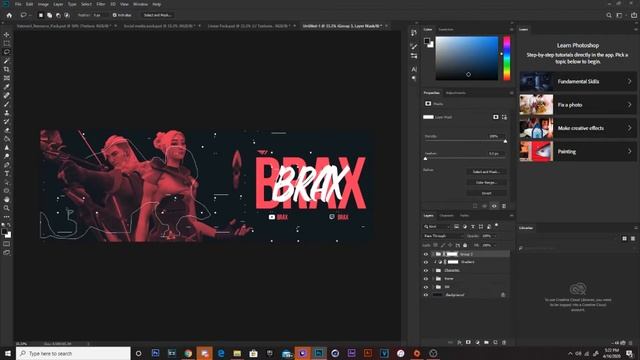Screen dimensions: 640x360
Task: Click the Delete layer trash icon
Action: click(504, 342)
